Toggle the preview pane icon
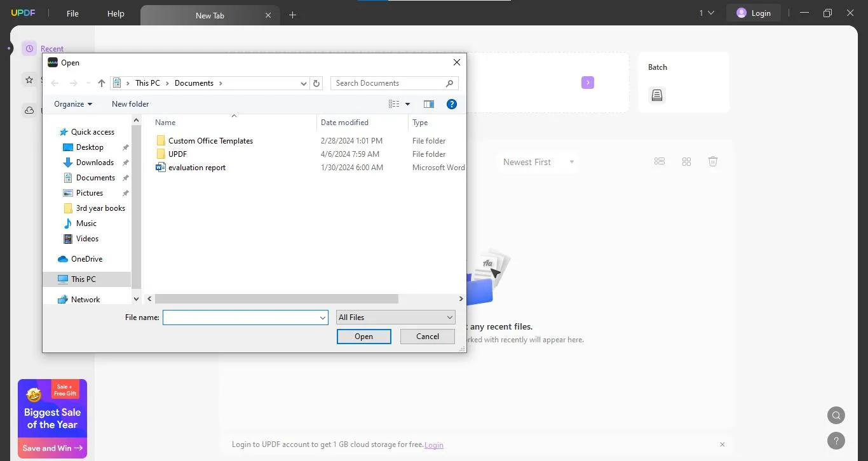The image size is (868, 461). (x=429, y=104)
